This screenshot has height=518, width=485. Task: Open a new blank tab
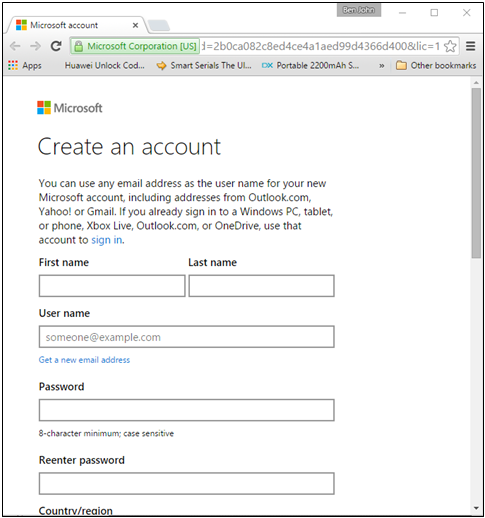pyautogui.click(x=159, y=26)
